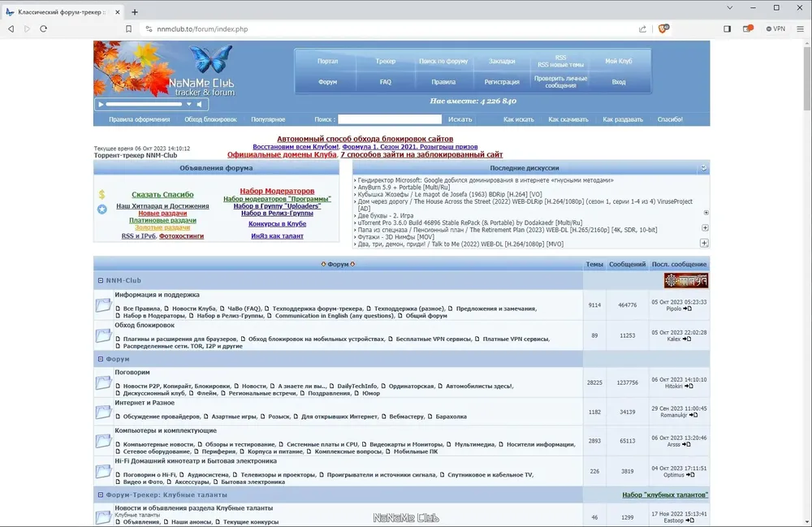Collapse the Последние дискуссии panel arrow

pyautogui.click(x=703, y=168)
